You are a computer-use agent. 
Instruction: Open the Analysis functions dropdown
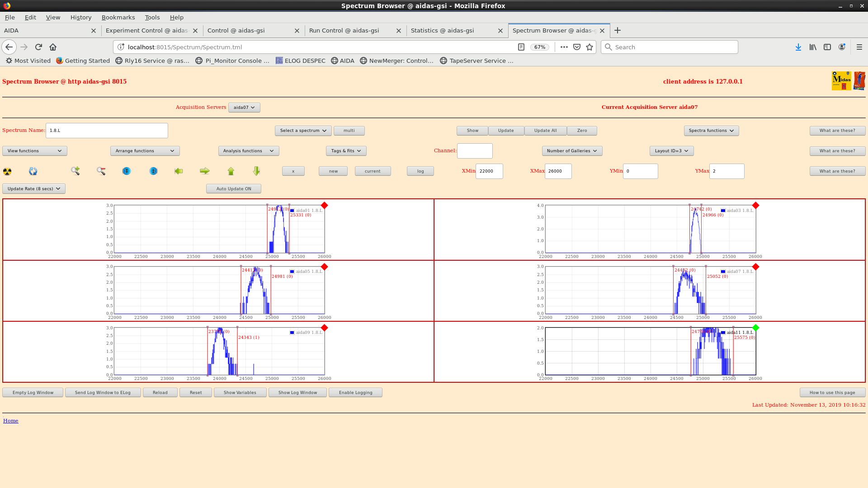click(248, 151)
